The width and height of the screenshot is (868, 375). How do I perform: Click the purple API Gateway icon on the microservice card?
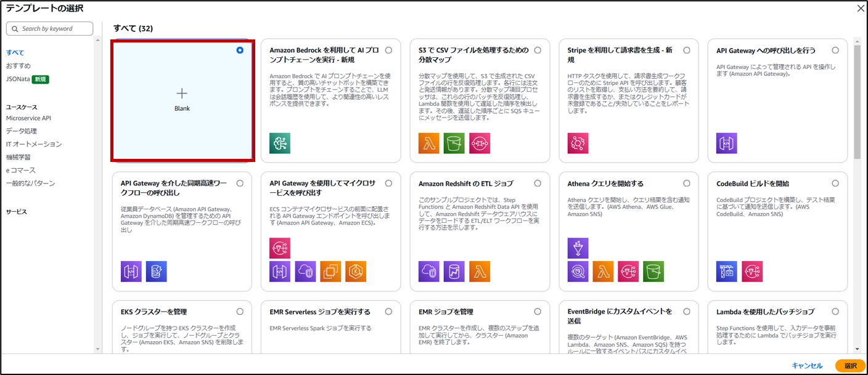point(280,272)
